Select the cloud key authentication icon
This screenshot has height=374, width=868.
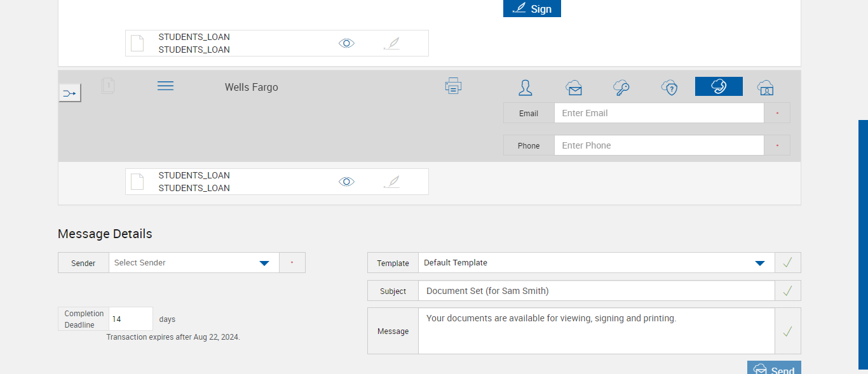click(621, 88)
